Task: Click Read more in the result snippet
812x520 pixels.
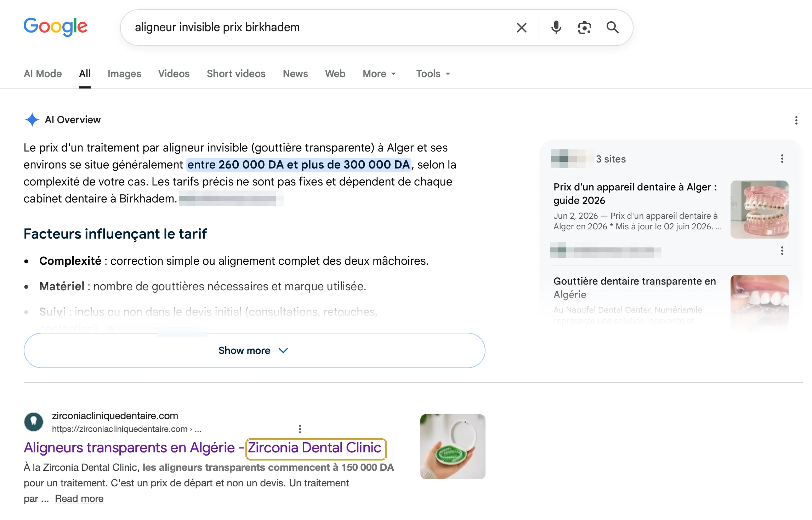Action: [79, 498]
